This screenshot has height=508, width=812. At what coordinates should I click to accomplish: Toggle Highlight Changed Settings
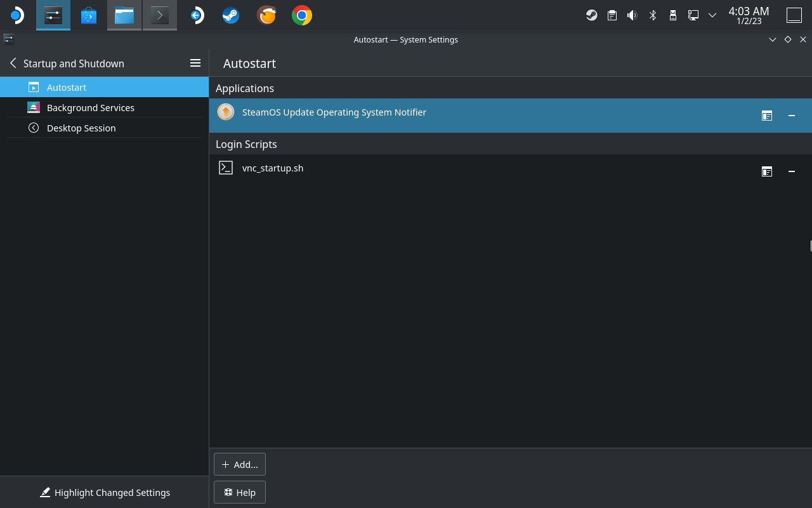pos(105,492)
